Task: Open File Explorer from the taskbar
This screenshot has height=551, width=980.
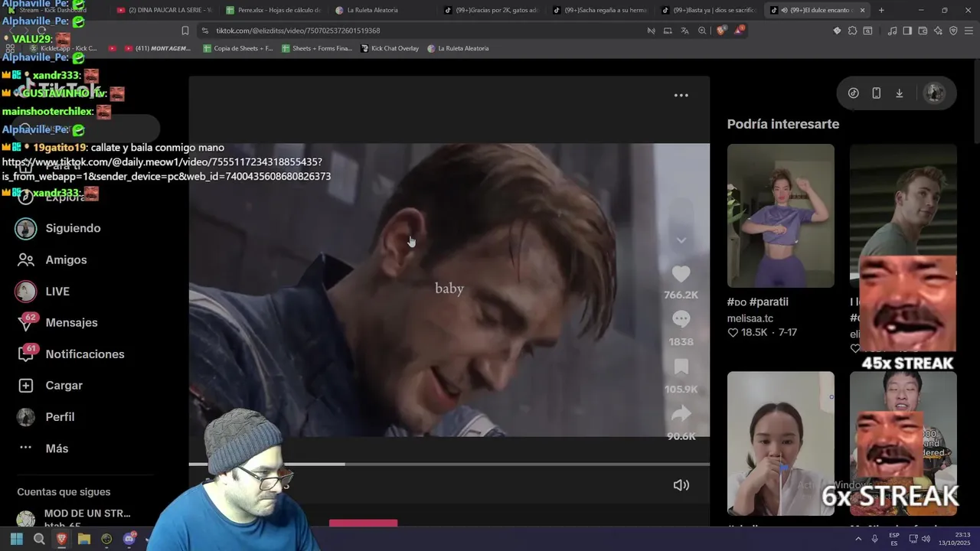Action: 84,539
